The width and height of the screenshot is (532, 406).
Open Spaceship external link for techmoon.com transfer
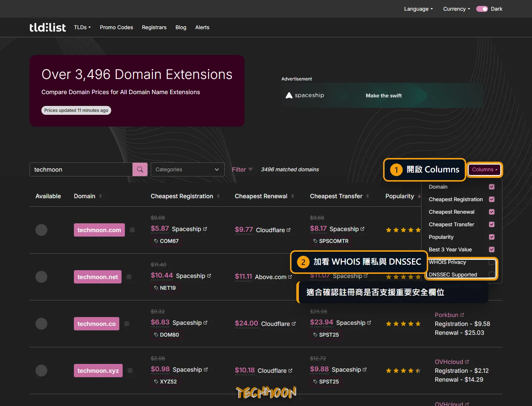(347, 229)
